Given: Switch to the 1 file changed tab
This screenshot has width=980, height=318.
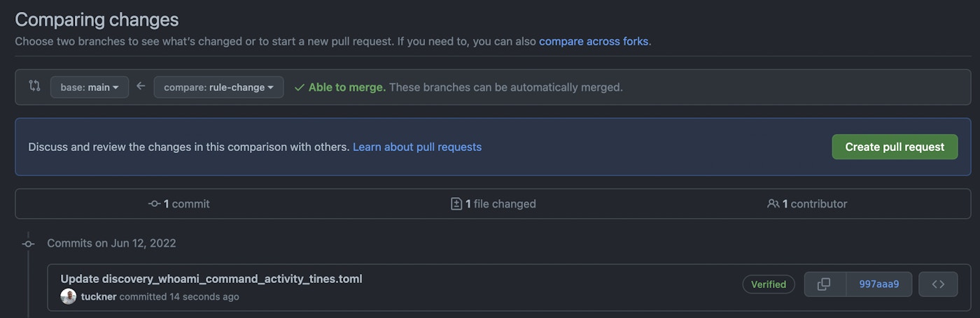Looking at the screenshot, I should pyautogui.click(x=493, y=204).
